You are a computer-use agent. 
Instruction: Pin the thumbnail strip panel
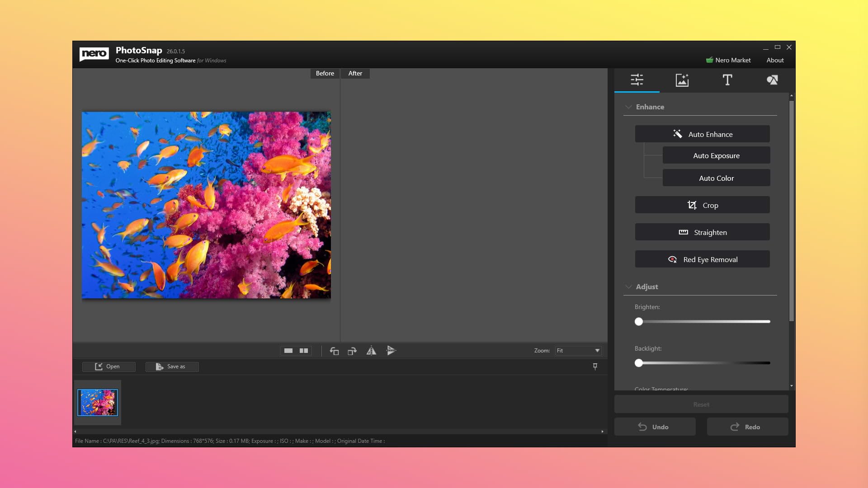tap(595, 366)
